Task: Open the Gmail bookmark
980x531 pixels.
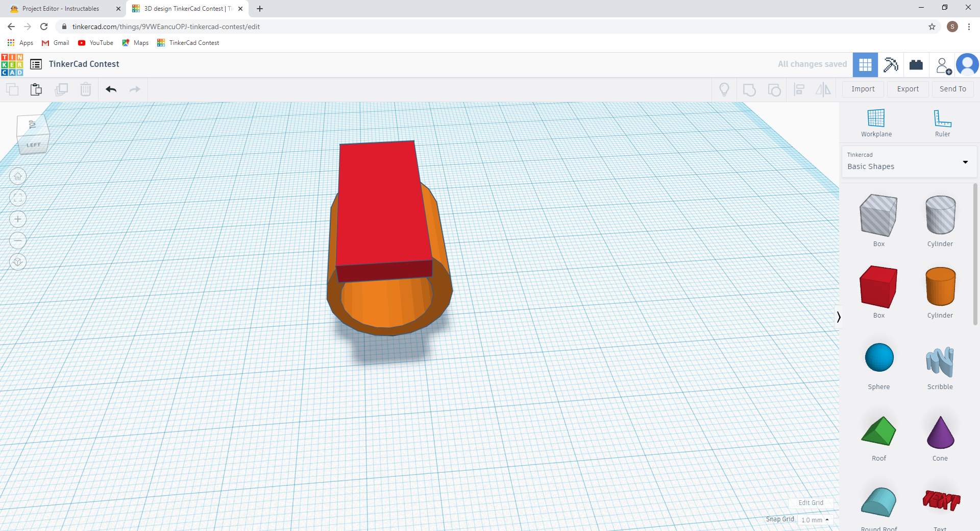Action: point(56,43)
